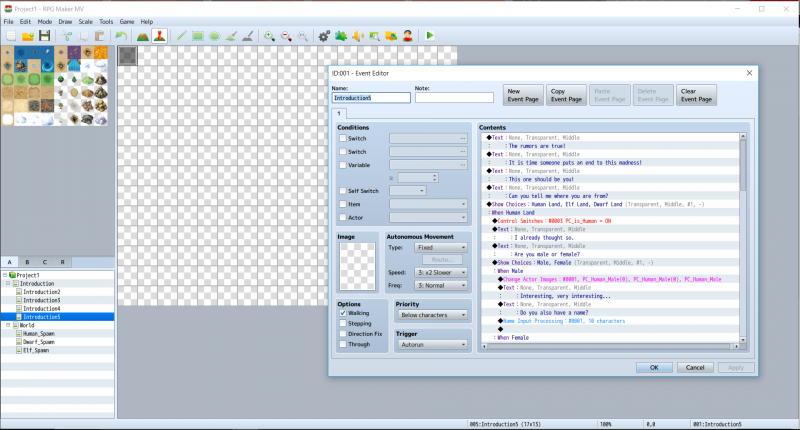Click New Event Page button

[x=523, y=95]
